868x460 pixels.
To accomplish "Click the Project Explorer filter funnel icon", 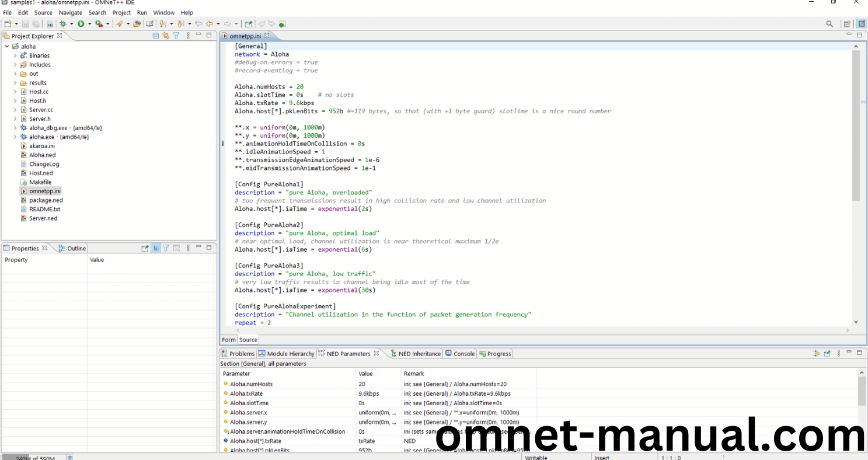I will [x=176, y=36].
